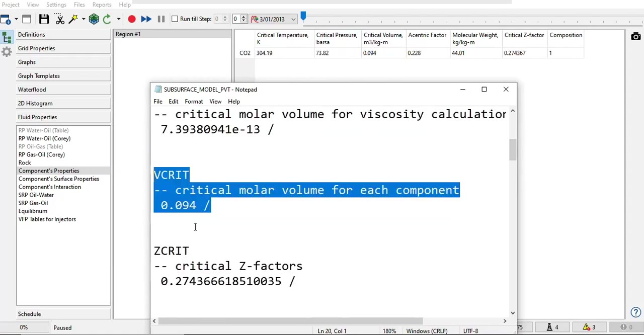The image size is (644, 335).
Task: Enable the Run till Step checkbox
Action: coord(175,19)
